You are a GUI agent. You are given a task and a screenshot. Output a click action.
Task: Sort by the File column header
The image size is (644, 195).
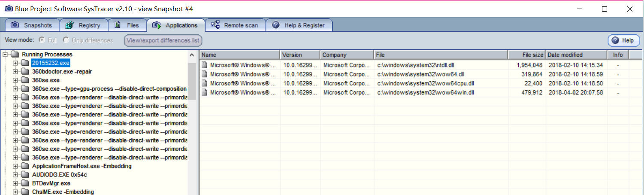tap(441, 55)
